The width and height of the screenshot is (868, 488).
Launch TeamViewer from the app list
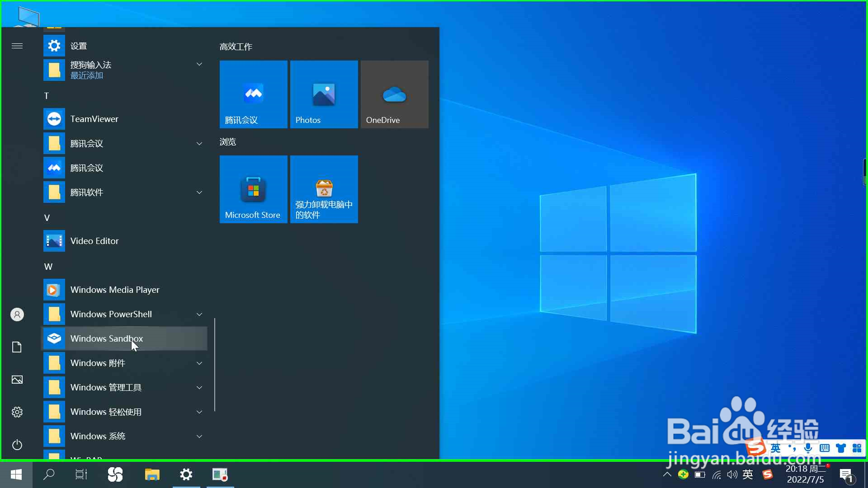(x=124, y=119)
